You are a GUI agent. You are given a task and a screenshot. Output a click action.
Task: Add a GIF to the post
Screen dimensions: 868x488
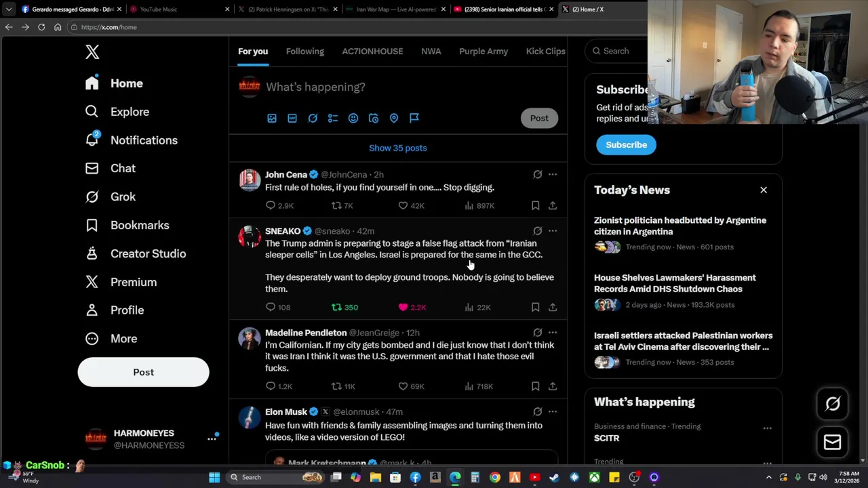(x=292, y=118)
